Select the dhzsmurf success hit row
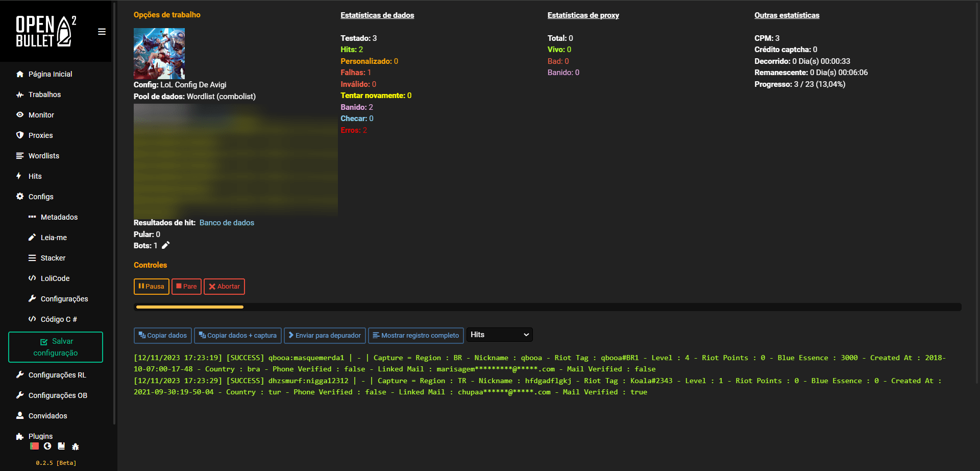The image size is (980, 471). point(538,386)
